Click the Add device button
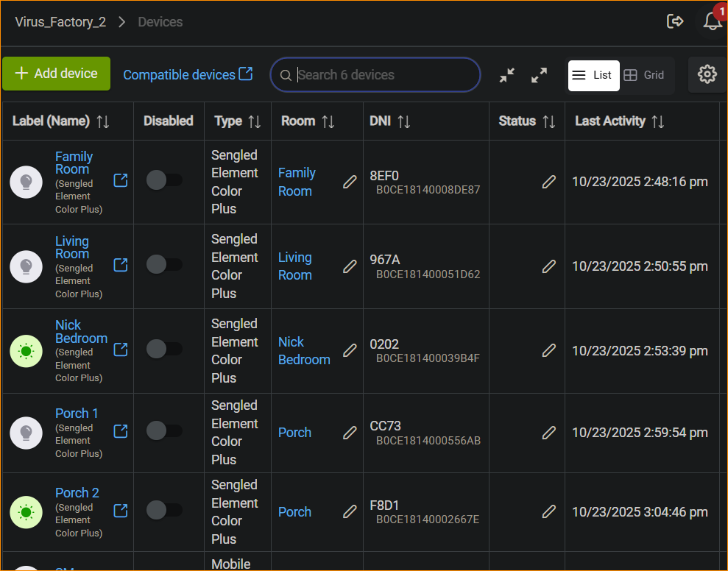The image size is (728, 571). [57, 74]
